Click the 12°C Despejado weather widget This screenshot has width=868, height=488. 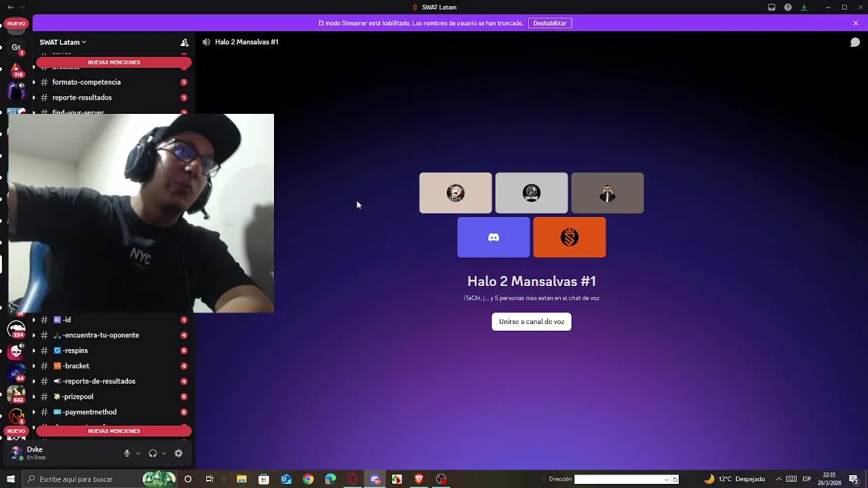(734, 479)
